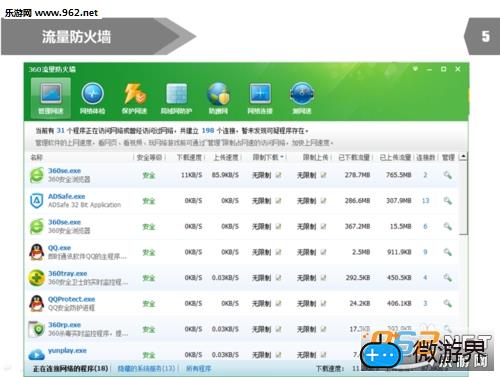Image resolution: width=500 pixels, height=377 pixels.
Task: Open the 管理网速 speed management icon
Action: pyautogui.click(x=51, y=98)
